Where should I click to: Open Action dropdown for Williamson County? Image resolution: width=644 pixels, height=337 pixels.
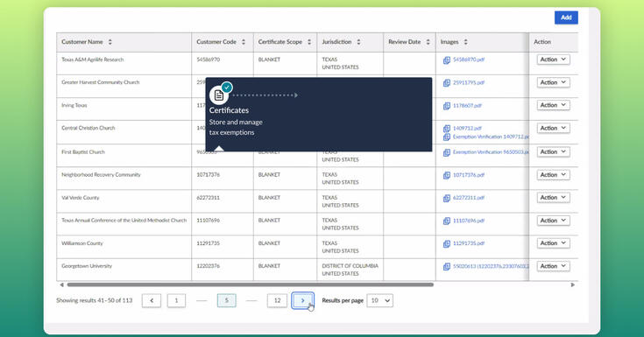click(x=553, y=243)
